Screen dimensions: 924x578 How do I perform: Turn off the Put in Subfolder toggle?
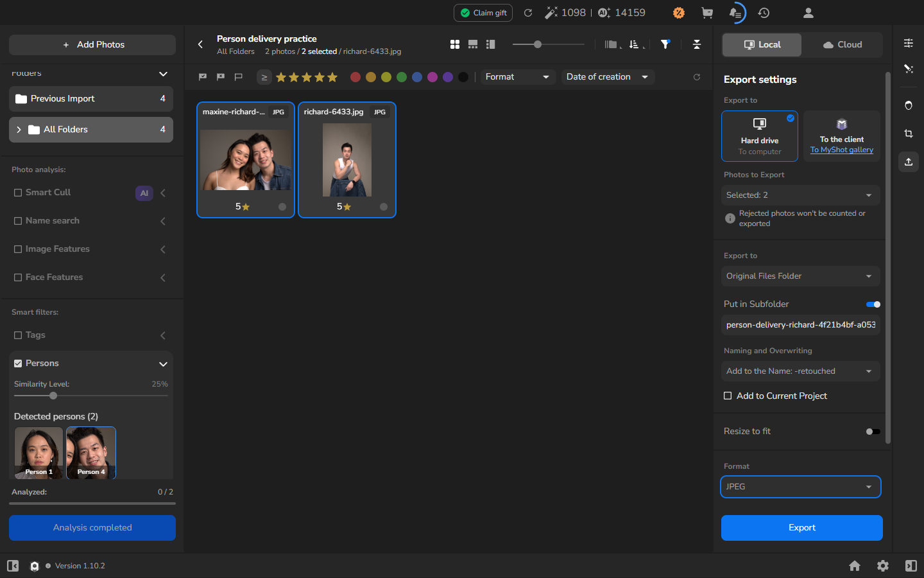click(873, 304)
